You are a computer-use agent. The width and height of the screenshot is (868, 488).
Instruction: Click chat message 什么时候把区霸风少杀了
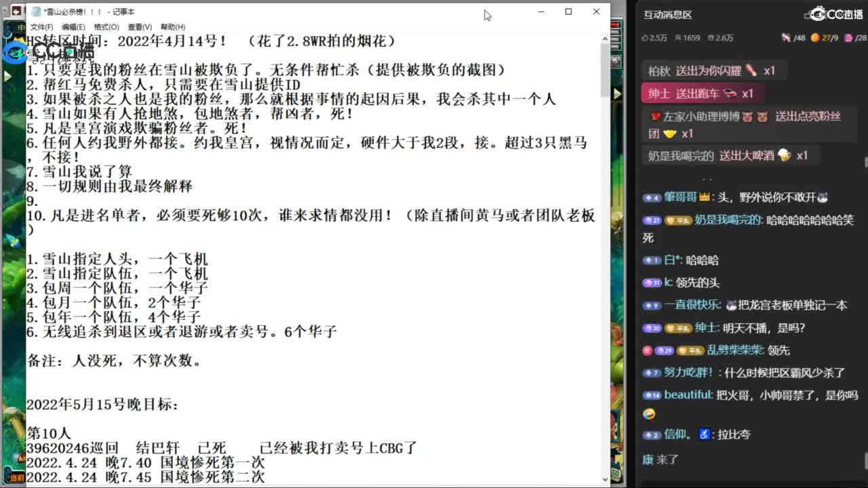785,372
